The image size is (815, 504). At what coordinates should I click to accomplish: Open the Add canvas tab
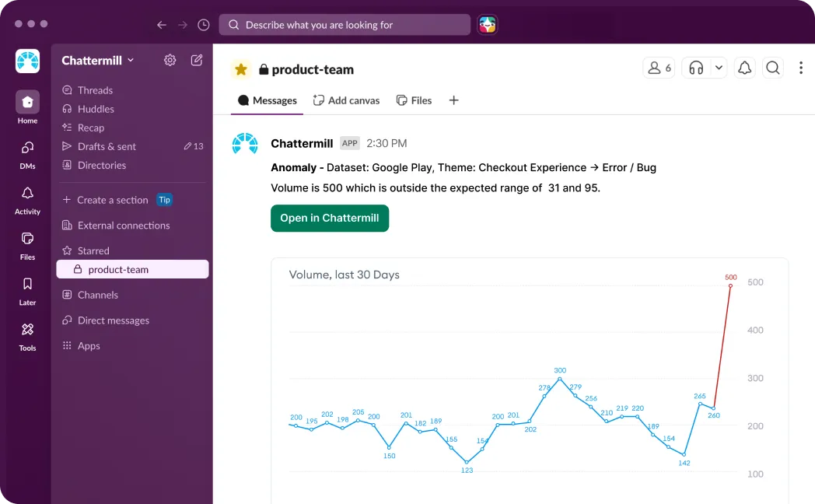tap(346, 100)
